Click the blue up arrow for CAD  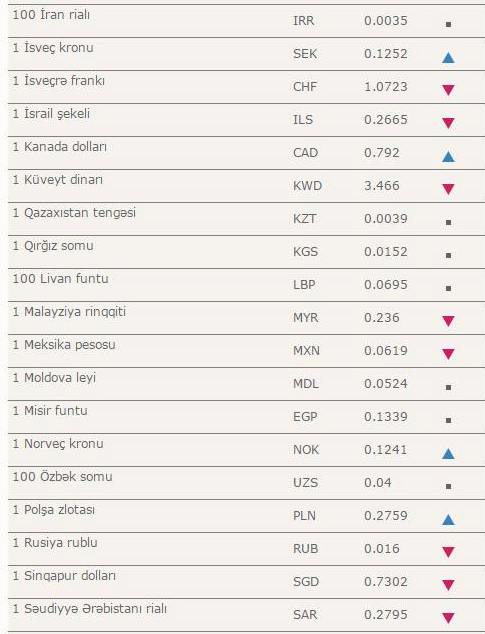448,156
